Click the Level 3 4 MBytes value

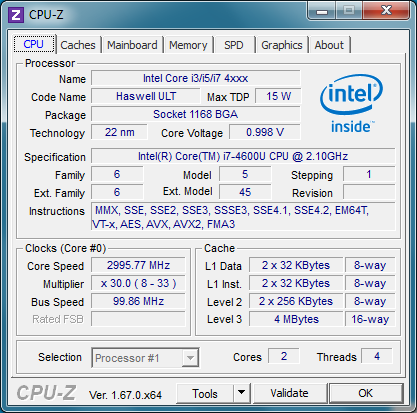(296, 319)
